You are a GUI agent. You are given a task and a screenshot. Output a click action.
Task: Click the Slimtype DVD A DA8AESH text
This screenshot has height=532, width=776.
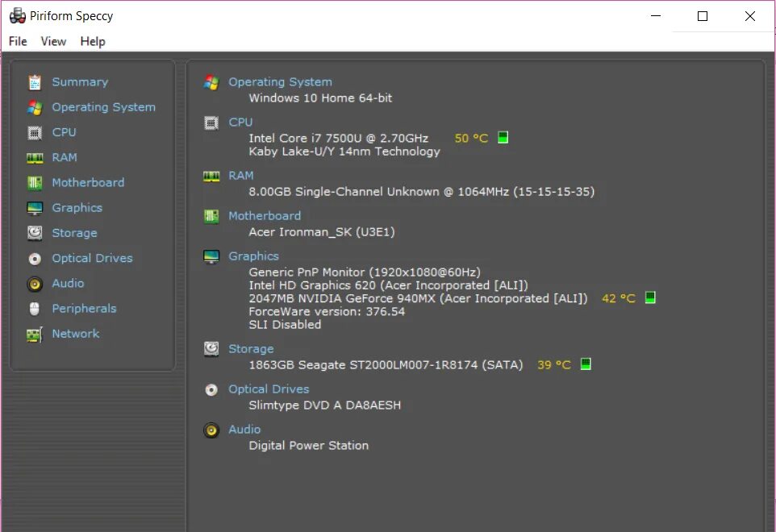[324, 405]
